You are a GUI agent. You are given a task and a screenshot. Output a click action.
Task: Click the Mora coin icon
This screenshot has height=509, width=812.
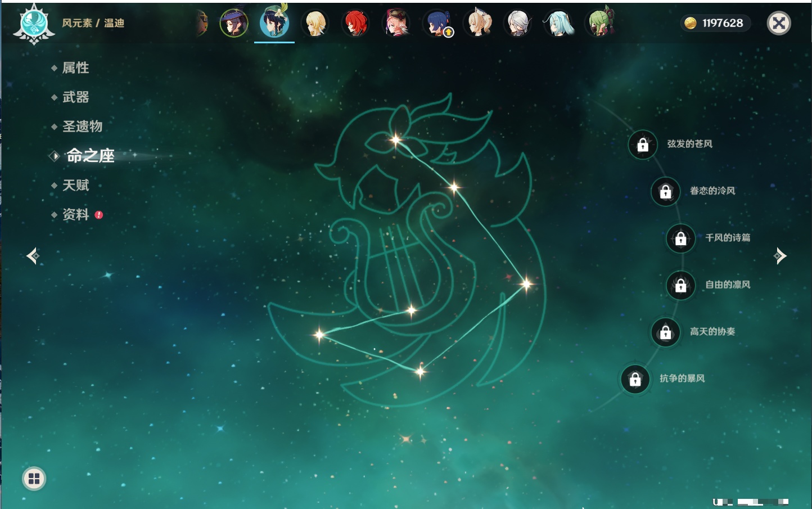(x=690, y=23)
